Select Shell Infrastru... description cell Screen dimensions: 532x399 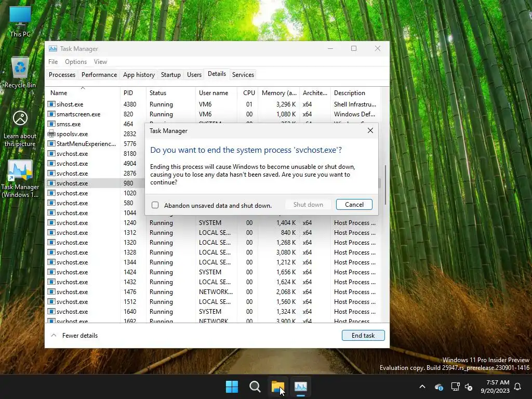click(355, 104)
